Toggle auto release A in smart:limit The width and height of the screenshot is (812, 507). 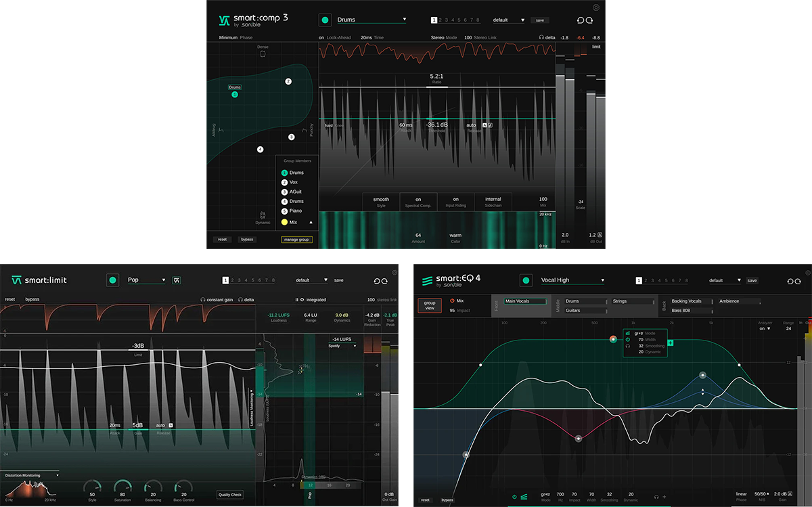[171, 425]
